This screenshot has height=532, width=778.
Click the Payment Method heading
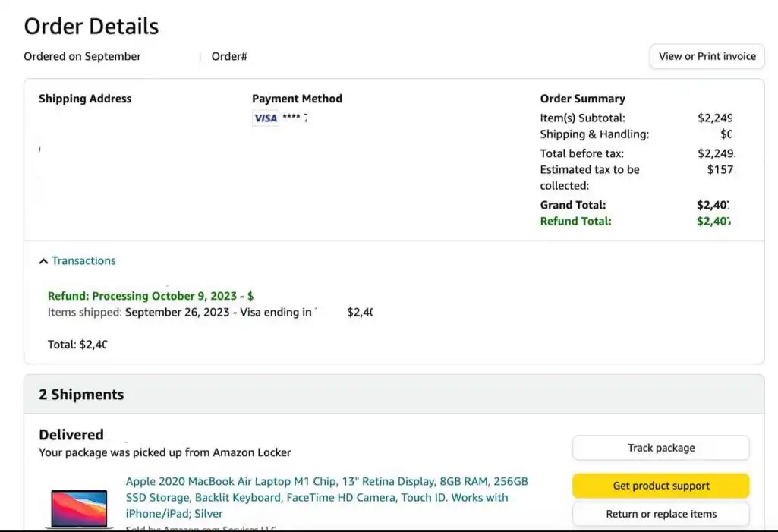297,99
